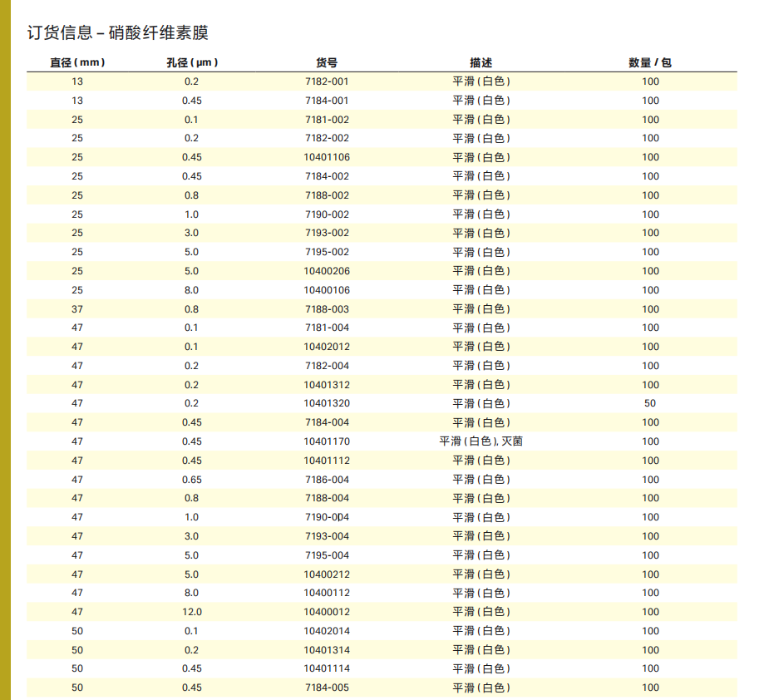Select the 37 diameter cell
The image size is (764, 700).
(77, 309)
